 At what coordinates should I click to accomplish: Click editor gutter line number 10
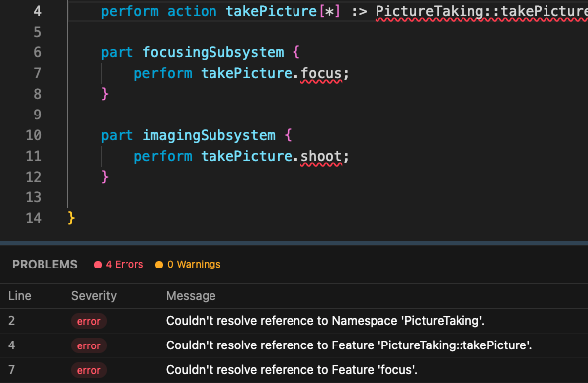pos(33,135)
